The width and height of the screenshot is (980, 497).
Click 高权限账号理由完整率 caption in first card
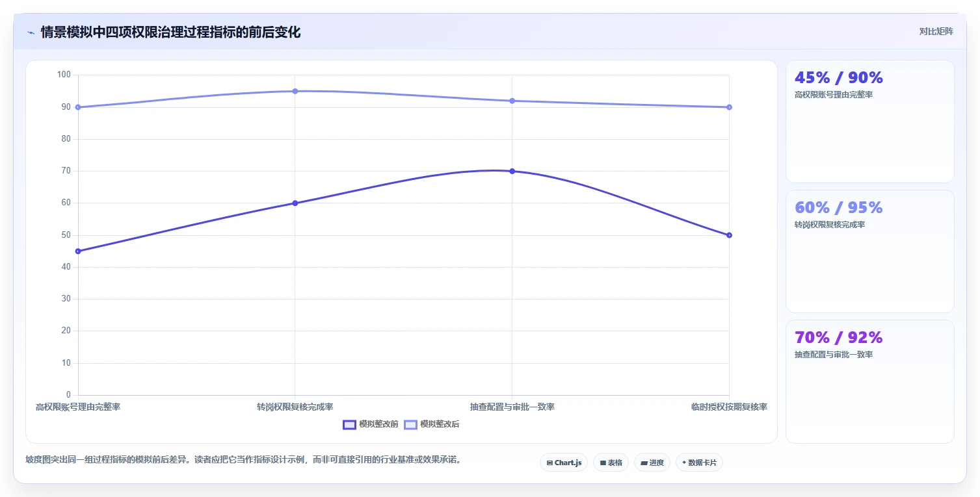tap(834, 95)
